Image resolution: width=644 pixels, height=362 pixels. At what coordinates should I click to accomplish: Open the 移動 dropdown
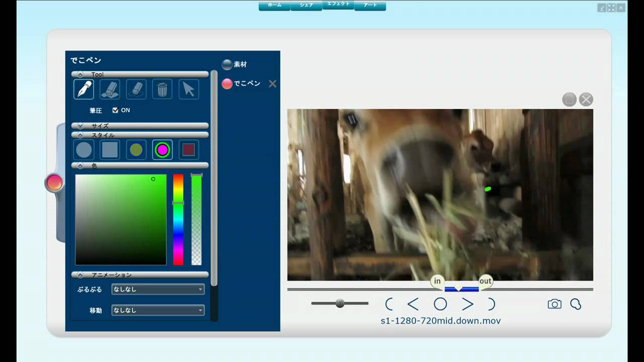[x=158, y=310]
